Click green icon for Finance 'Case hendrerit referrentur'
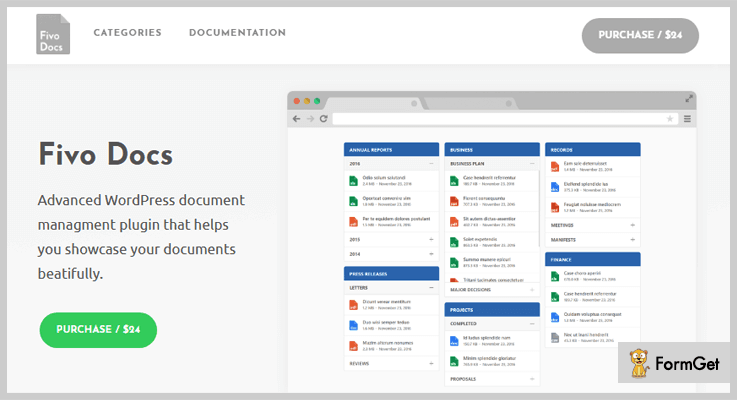 click(x=555, y=297)
